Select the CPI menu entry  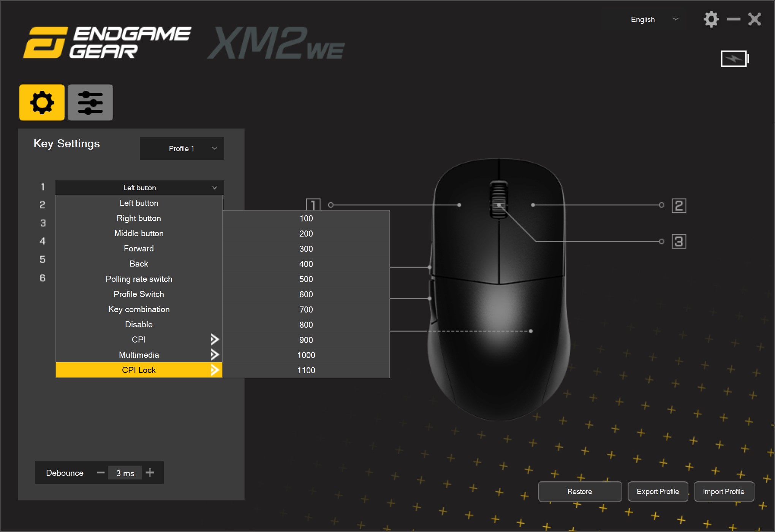click(139, 340)
